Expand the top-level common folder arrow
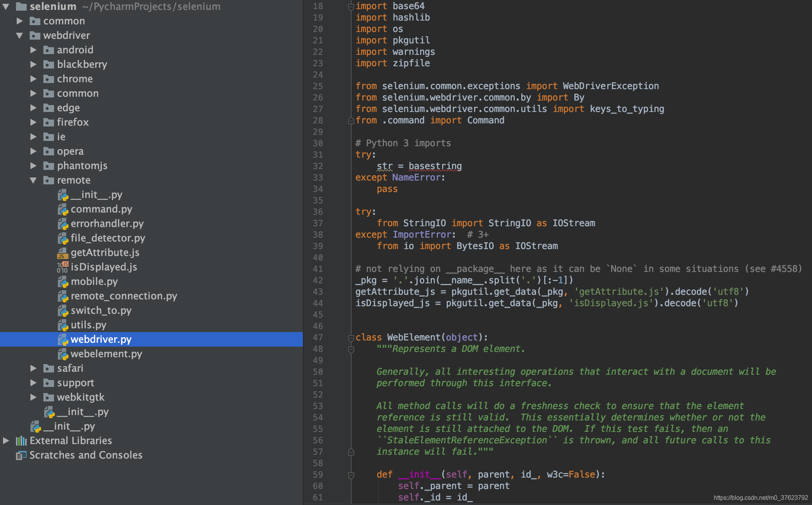This screenshot has width=812, height=505. pos(19,21)
